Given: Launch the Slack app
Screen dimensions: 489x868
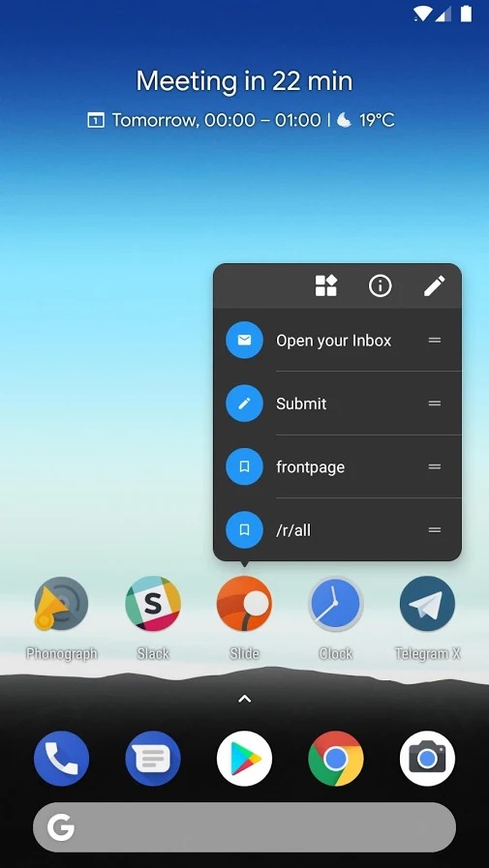Looking at the screenshot, I should click(153, 604).
